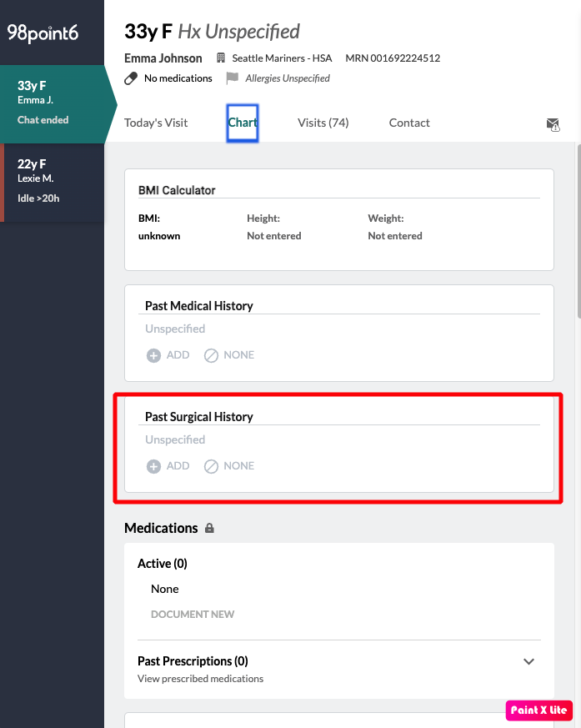This screenshot has height=728, width=581.
Task: Click plus icon under Past Medical History
Action: (153, 355)
